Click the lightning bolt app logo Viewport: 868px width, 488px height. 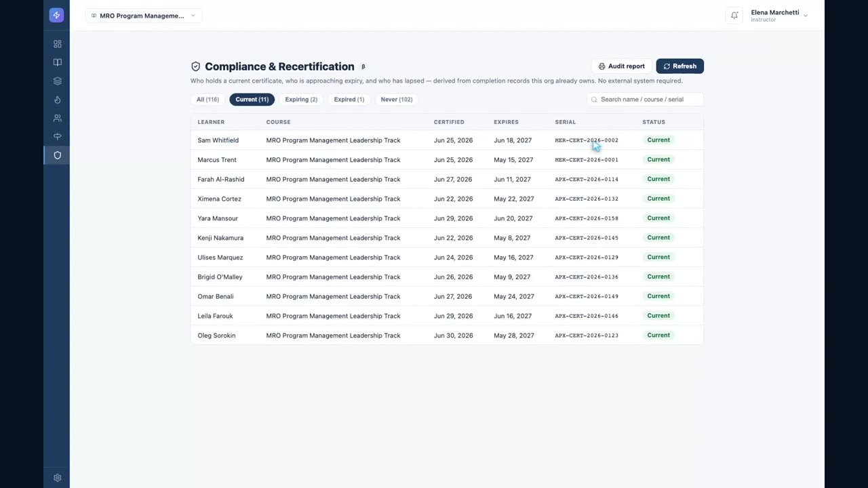[57, 16]
